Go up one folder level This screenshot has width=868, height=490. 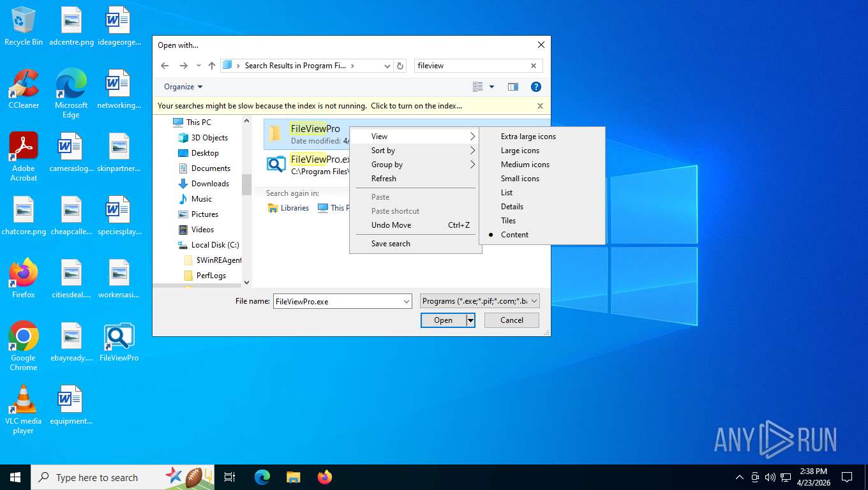[212, 66]
